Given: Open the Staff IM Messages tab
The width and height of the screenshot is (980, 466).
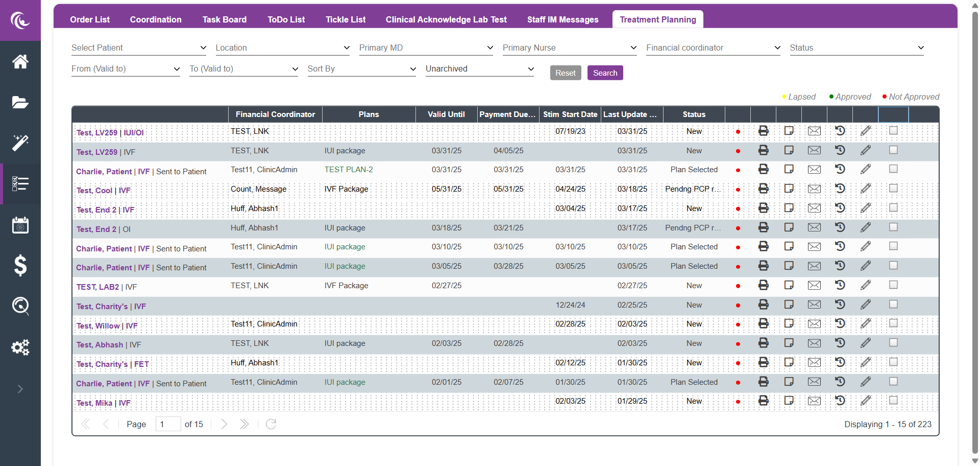Looking at the screenshot, I should 562,19.
